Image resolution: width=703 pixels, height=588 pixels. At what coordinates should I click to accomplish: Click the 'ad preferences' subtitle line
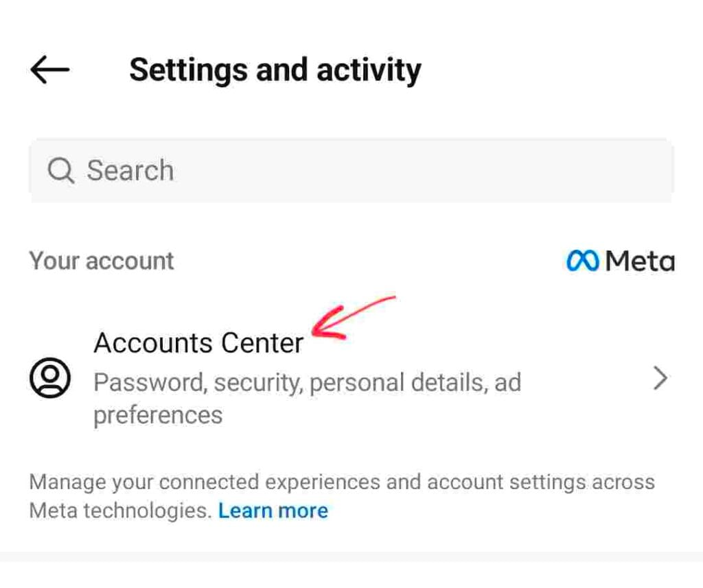tap(158, 415)
